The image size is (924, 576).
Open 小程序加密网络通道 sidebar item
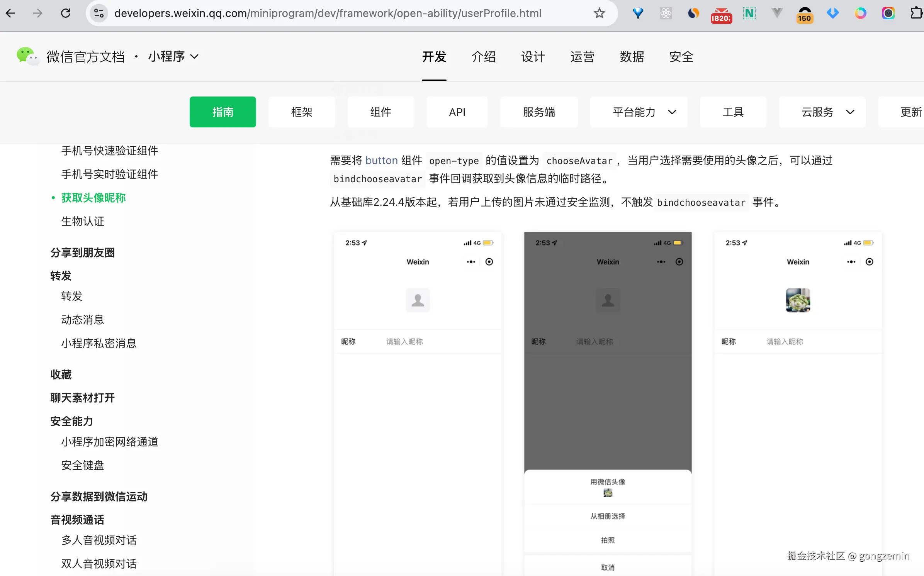coord(110,442)
